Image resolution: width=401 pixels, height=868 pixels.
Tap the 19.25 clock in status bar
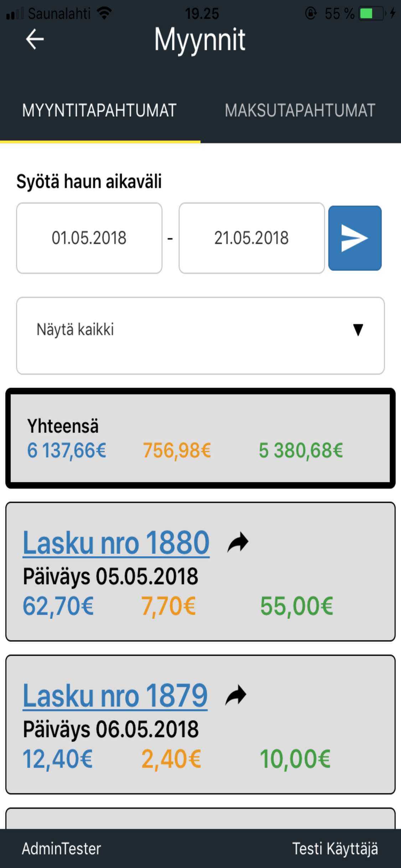click(202, 14)
